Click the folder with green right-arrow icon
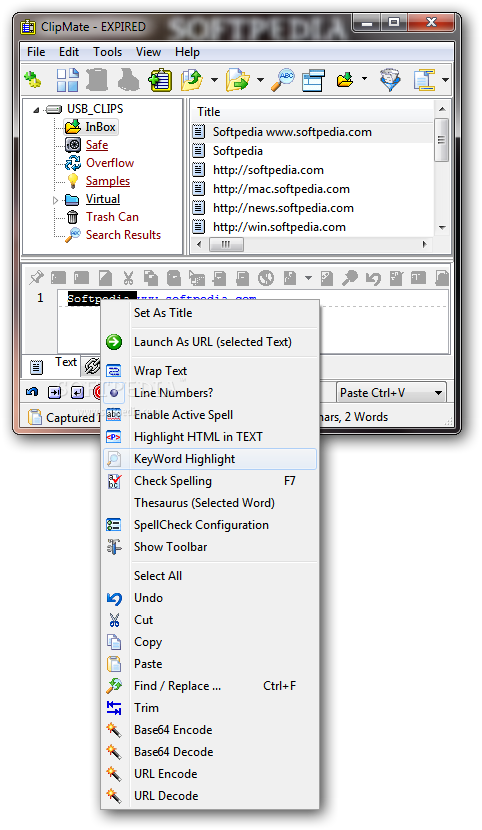Image resolution: width=482 pixels, height=830 pixels. tap(238, 80)
